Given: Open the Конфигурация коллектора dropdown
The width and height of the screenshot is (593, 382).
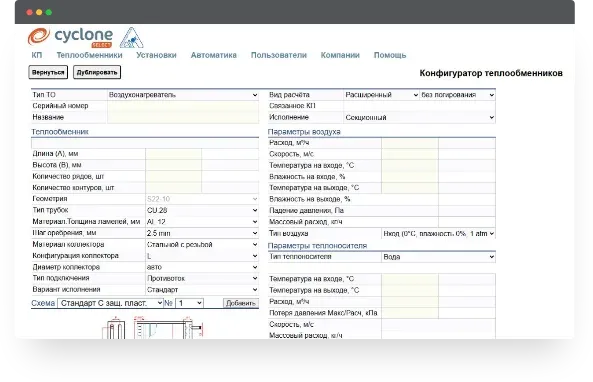Looking at the screenshot, I should [202, 256].
